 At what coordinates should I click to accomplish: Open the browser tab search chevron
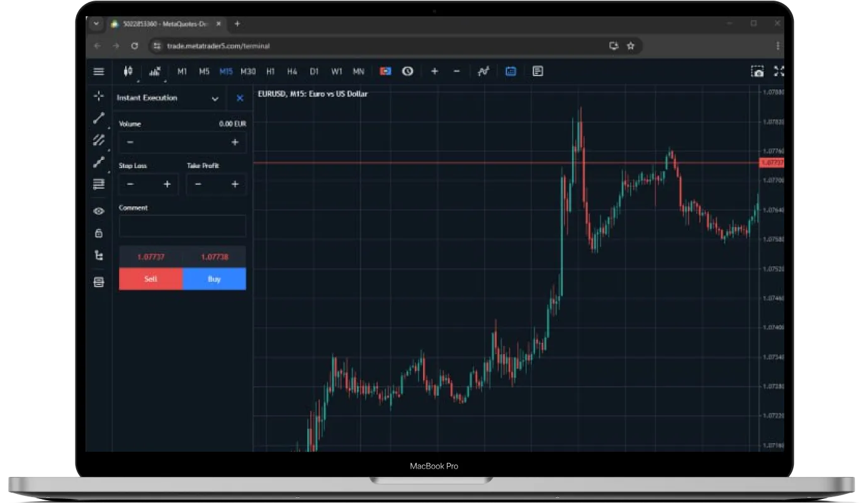[96, 24]
